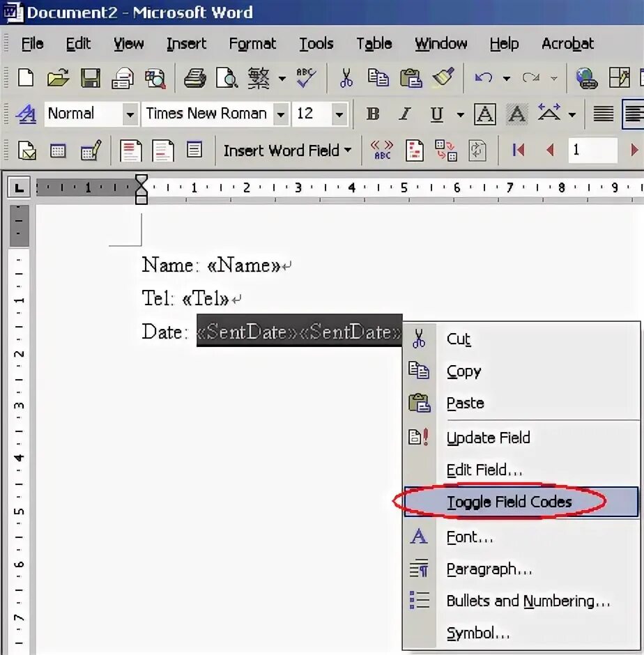Click Main document setup mail merge icon

click(x=26, y=151)
